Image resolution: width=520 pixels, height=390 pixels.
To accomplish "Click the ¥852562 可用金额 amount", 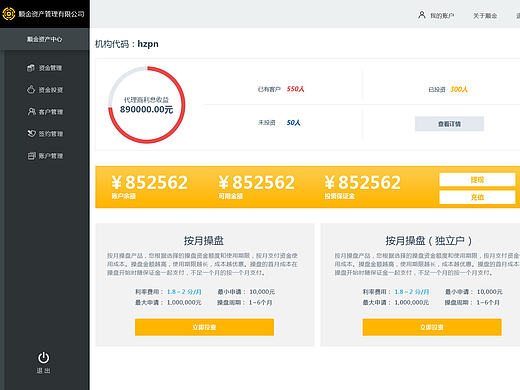I will coord(256,182).
